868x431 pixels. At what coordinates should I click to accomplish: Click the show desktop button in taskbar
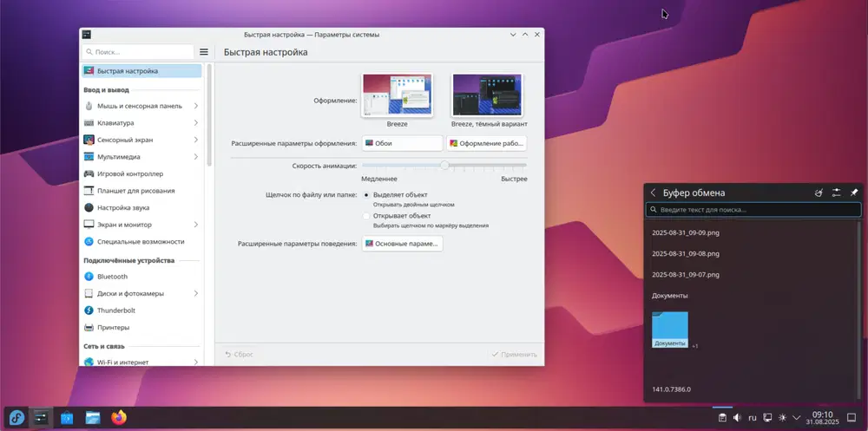click(x=852, y=418)
